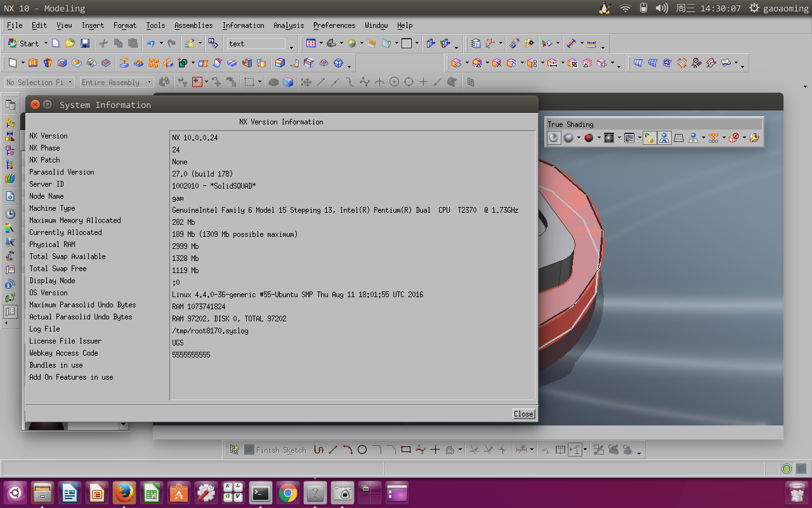Launch Chrome from the Ubuntu dock
Image resolution: width=812 pixels, height=508 pixels.
click(288, 492)
